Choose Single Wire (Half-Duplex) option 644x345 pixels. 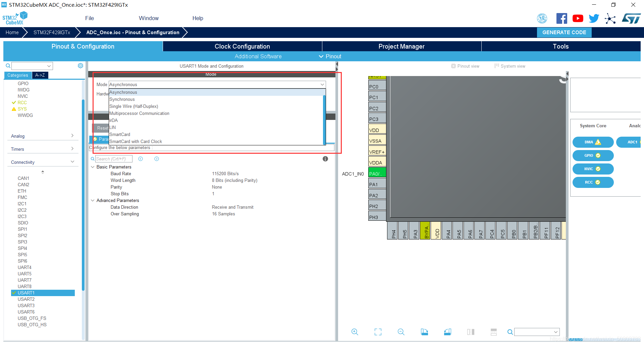[x=216, y=107]
